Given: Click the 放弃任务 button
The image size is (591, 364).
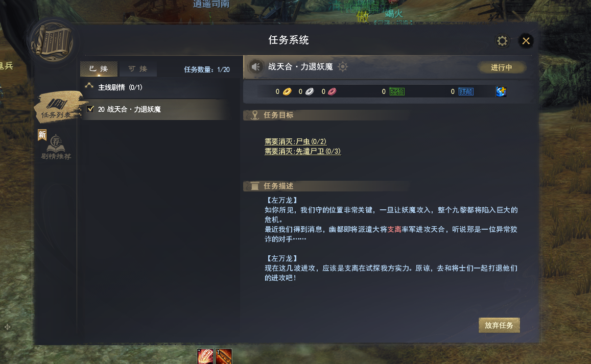Looking at the screenshot, I should (x=499, y=325).
